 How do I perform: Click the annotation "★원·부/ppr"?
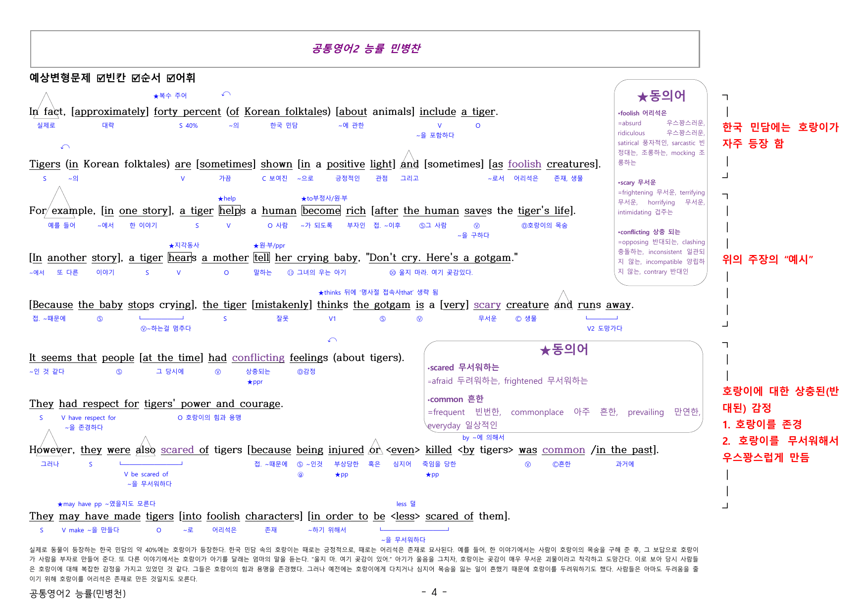(x=269, y=246)
